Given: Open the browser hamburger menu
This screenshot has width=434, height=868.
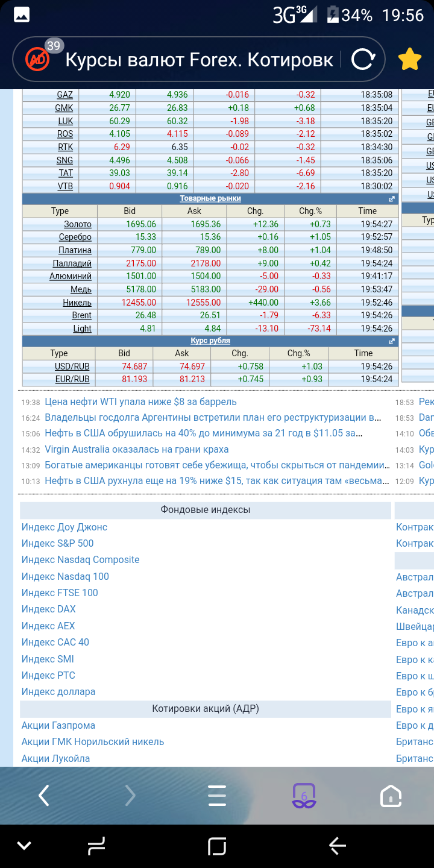Looking at the screenshot, I should tap(217, 796).
